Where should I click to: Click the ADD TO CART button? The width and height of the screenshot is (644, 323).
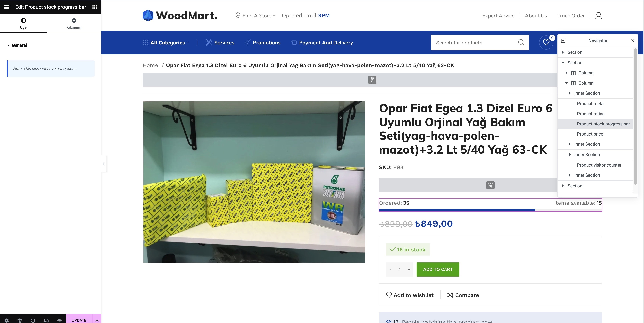point(438,269)
